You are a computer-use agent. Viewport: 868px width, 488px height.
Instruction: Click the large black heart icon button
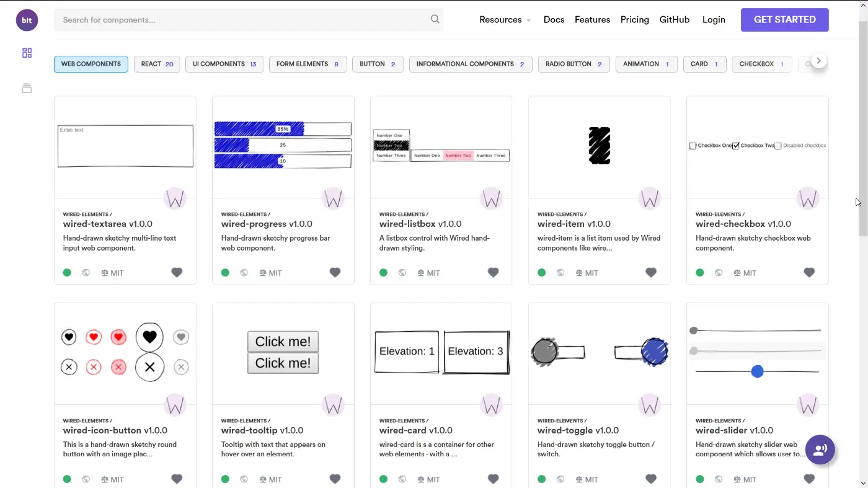tap(149, 337)
